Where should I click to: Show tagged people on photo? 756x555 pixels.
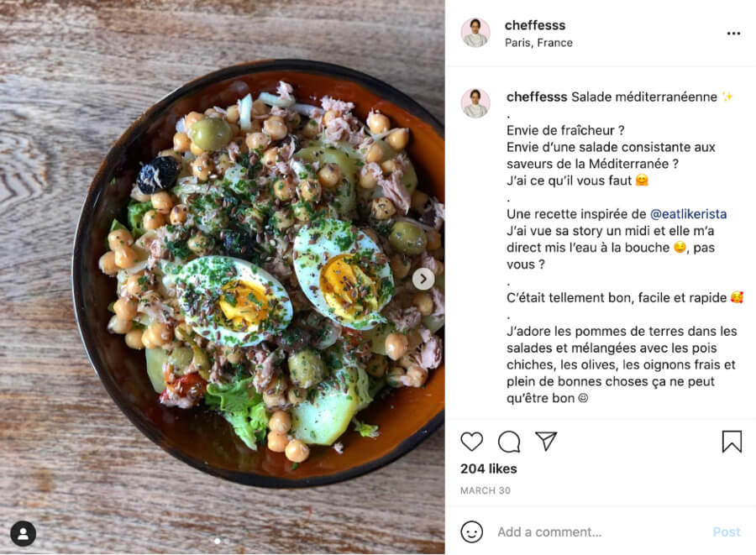point(24,534)
